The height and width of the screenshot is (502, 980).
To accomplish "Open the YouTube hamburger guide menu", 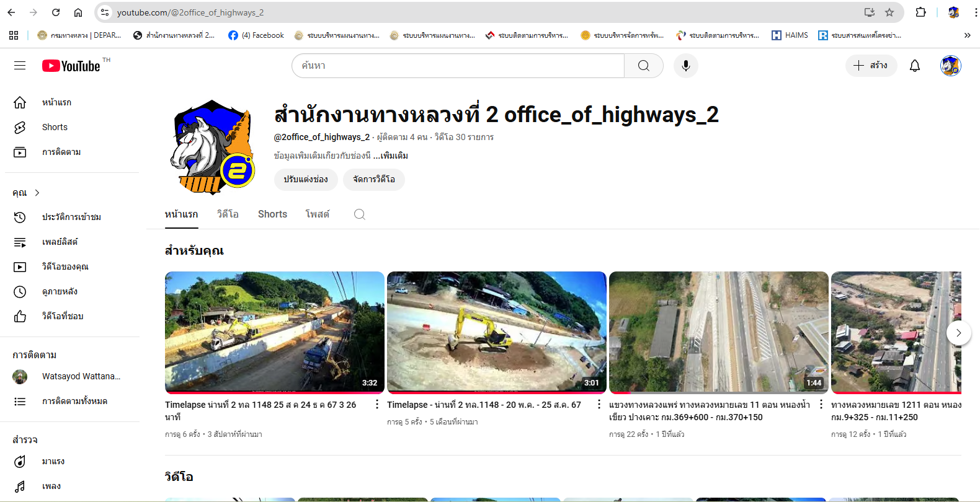I will pyautogui.click(x=20, y=66).
